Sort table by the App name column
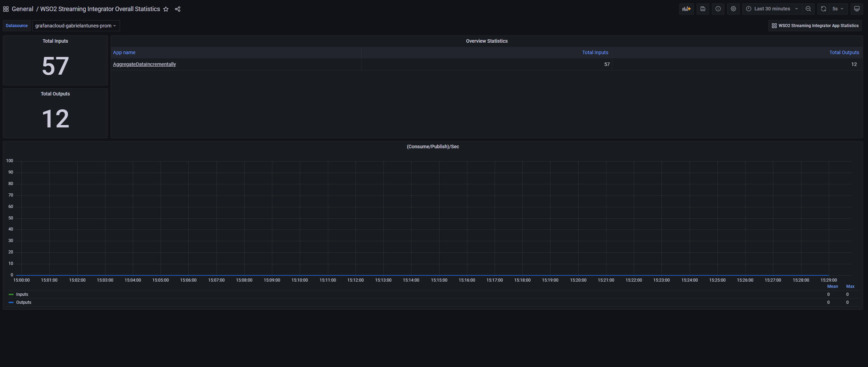The image size is (868, 367). tap(124, 52)
